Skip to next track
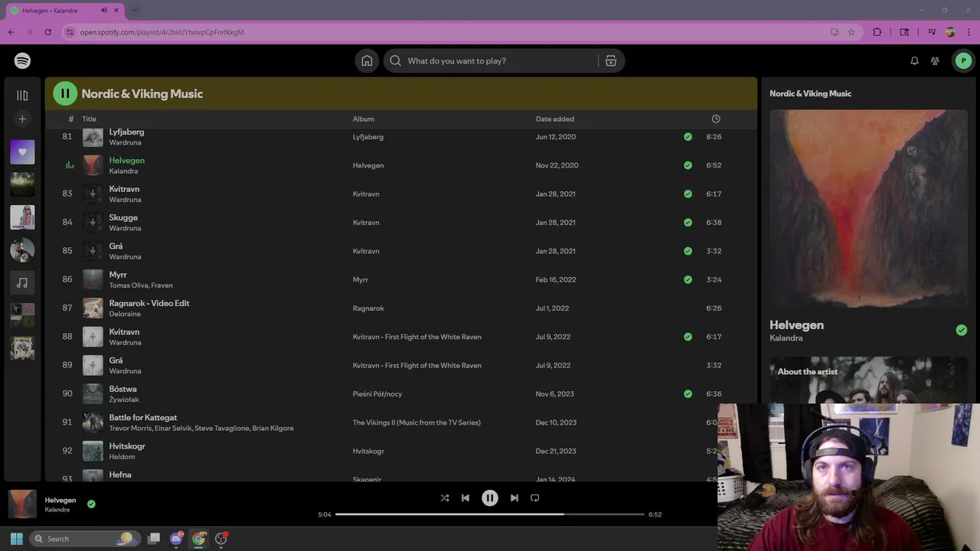Viewport: 980px width, 551px height. (x=514, y=497)
